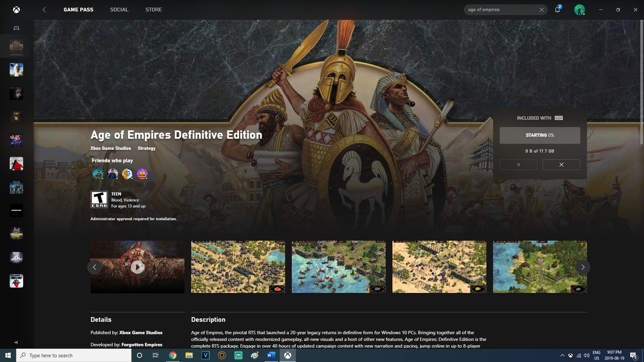Go back using the back arrow

click(44, 10)
